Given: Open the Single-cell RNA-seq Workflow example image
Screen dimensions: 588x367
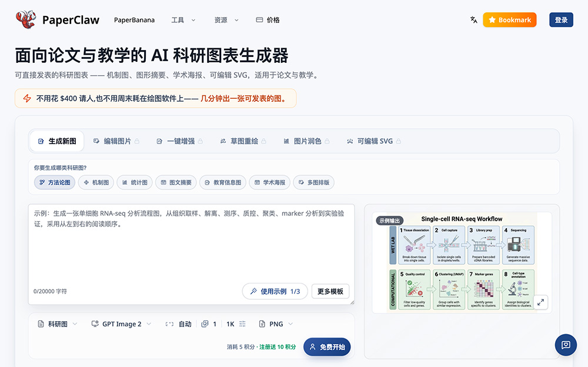Looking at the screenshot, I should click(462, 262).
